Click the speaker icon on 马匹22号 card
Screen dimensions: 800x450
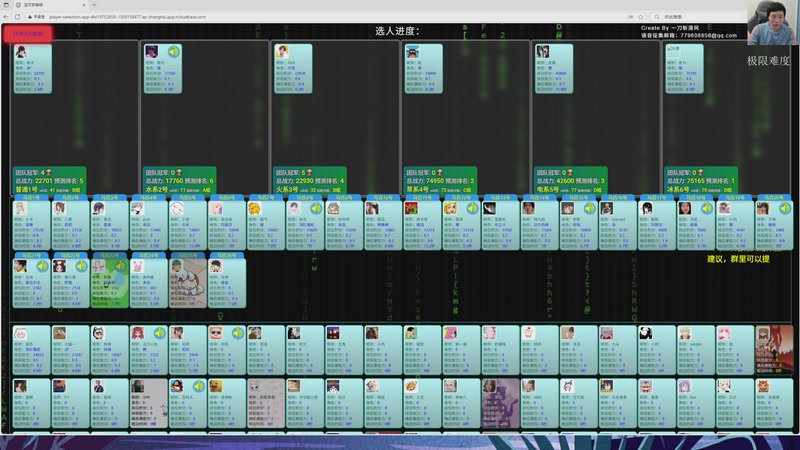tap(82, 266)
